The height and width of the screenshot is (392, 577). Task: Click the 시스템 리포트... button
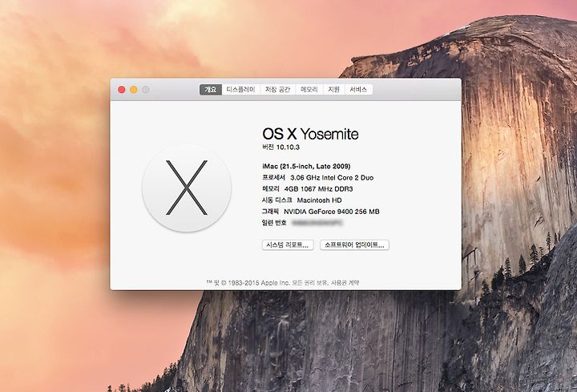pos(288,245)
